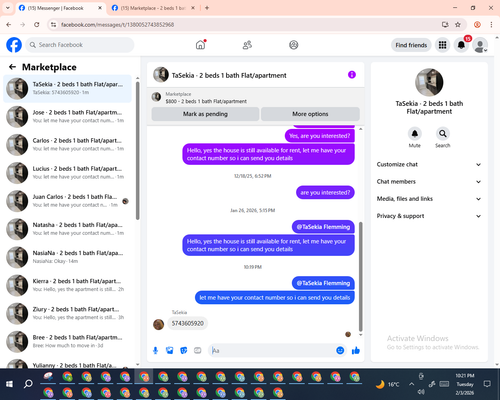Click More options button
Image resolution: width=500 pixels, height=400 pixels.
[x=310, y=114]
